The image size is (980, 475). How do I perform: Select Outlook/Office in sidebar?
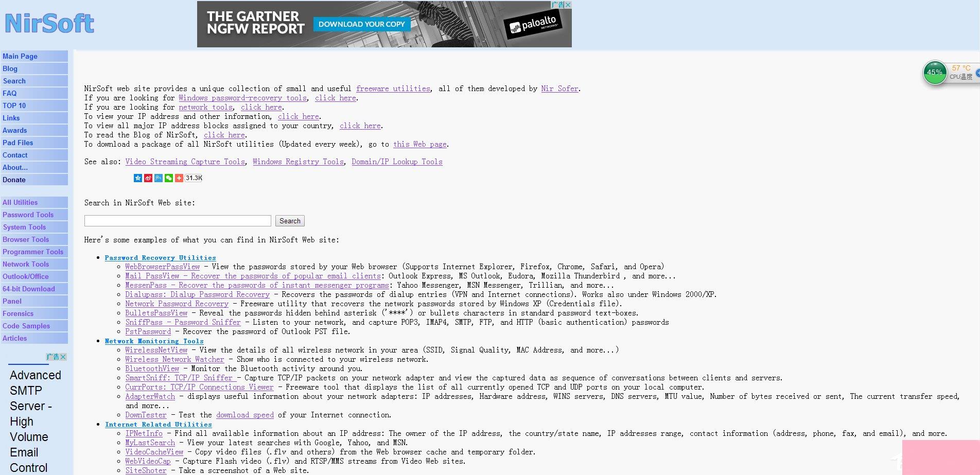pos(34,276)
